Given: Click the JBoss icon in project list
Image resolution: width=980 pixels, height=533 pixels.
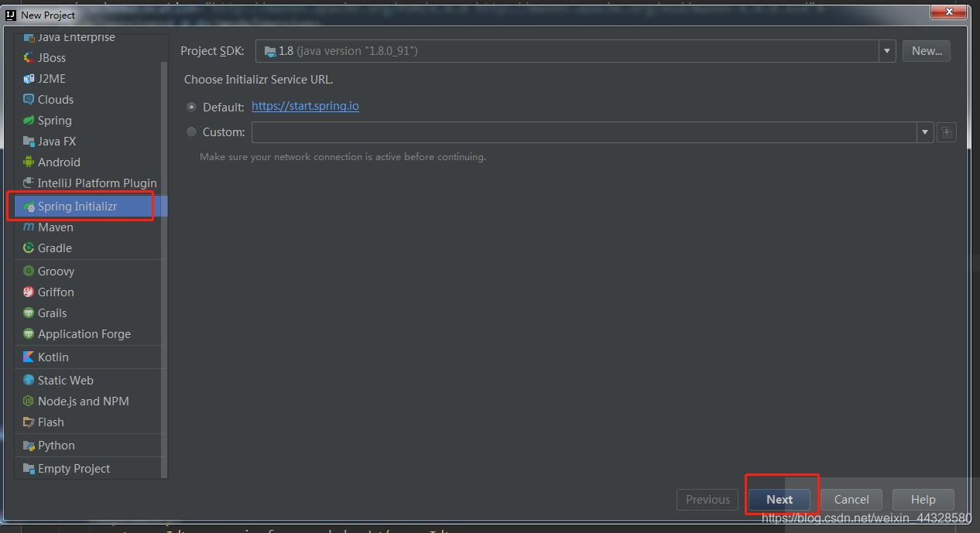Looking at the screenshot, I should point(29,58).
